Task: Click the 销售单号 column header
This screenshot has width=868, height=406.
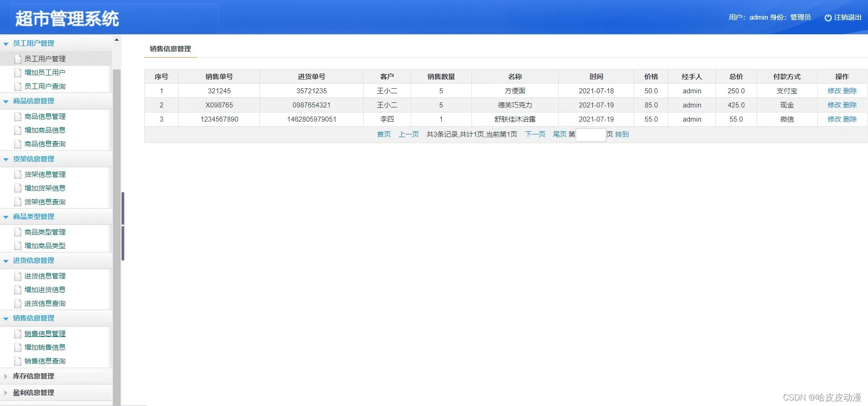Action: coord(219,77)
